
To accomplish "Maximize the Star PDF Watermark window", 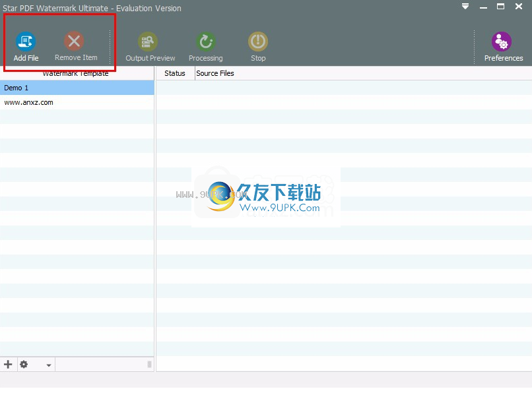I will point(500,7).
